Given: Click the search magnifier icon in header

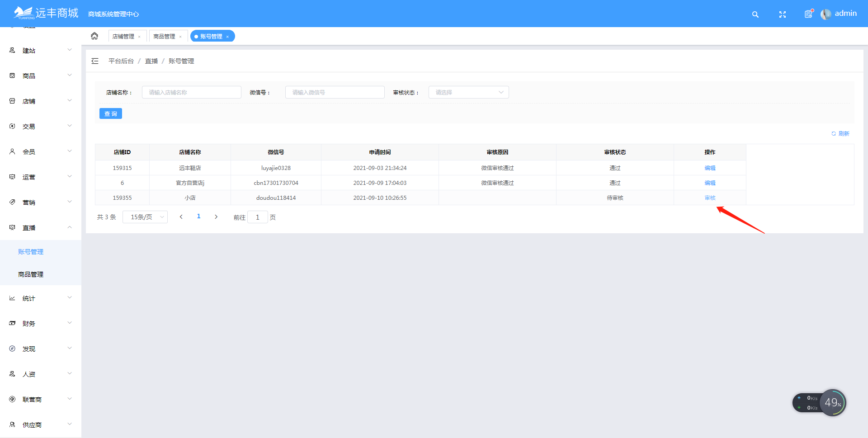Looking at the screenshot, I should pos(755,14).
